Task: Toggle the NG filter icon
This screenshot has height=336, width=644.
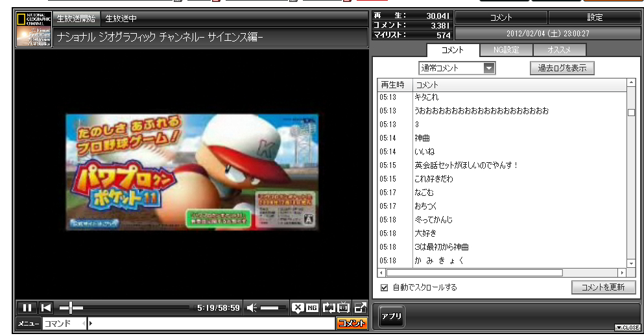Action: click(312, 308)
